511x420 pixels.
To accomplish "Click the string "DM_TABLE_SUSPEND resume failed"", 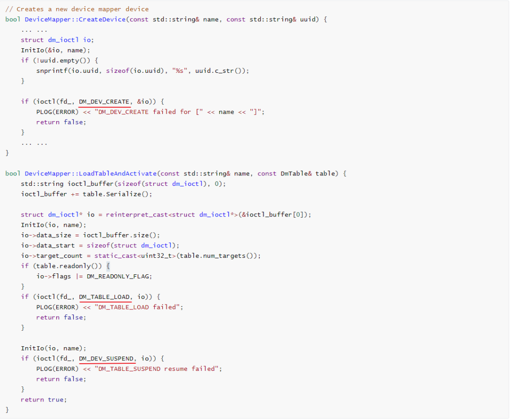I will (157, 369).
